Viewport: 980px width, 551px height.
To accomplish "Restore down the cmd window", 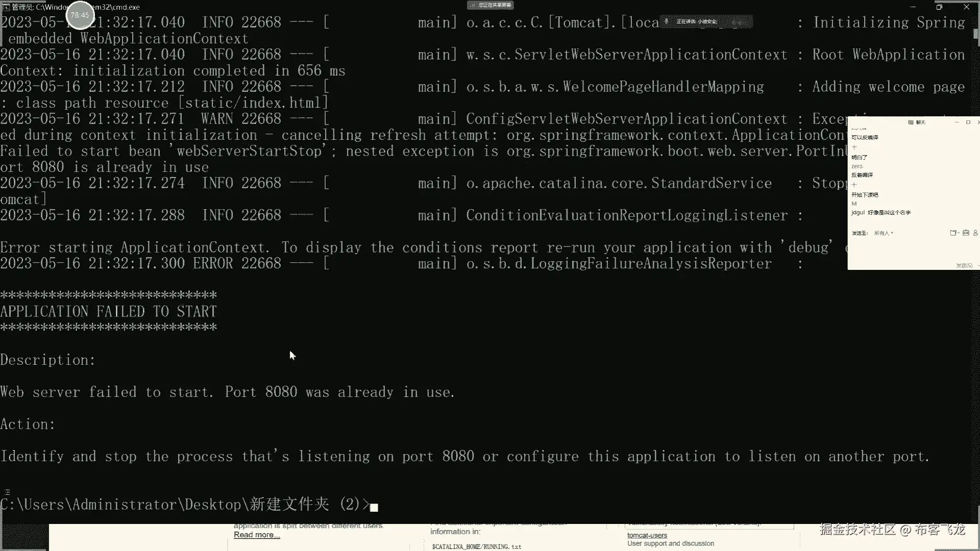I will pyautogui.click(x=939, y=7).
